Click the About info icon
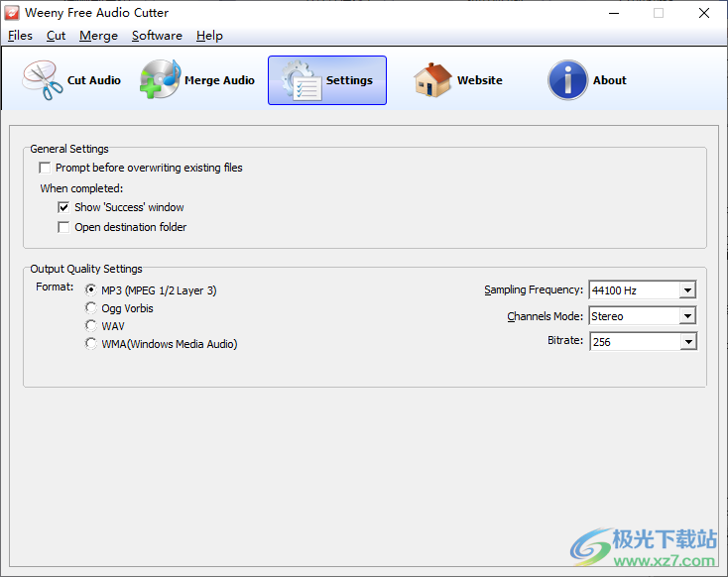This screenshot has width=728, height=577. (567, 80)
